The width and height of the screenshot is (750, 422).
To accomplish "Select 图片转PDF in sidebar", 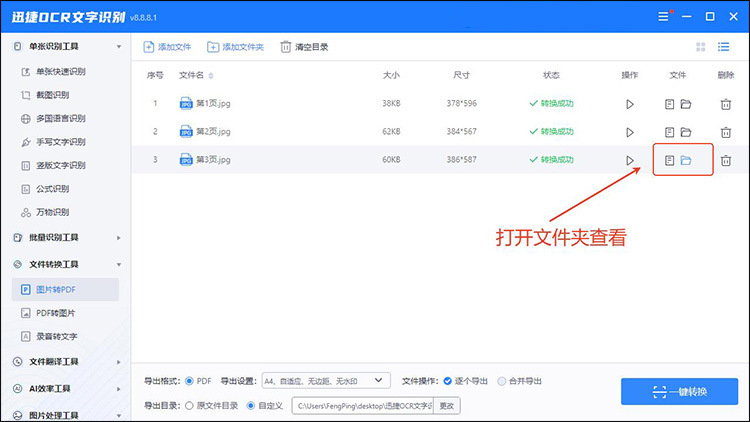I will 65,289.
